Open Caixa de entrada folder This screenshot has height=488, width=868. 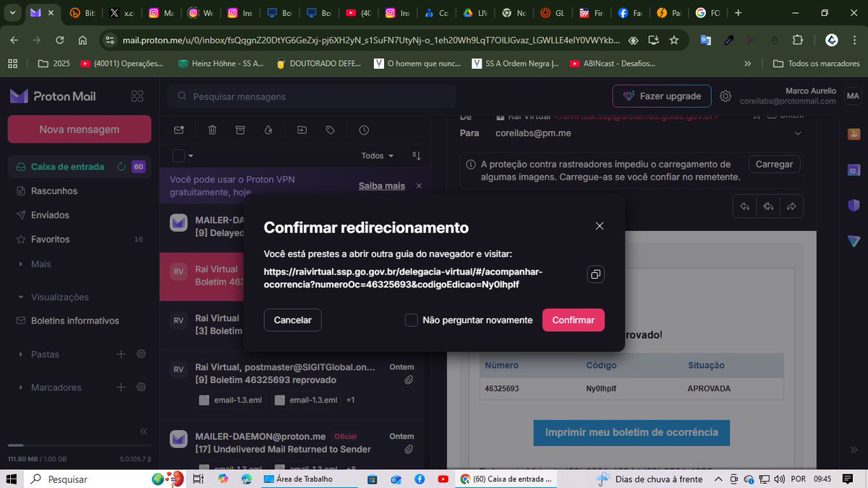tap(67, 167)
